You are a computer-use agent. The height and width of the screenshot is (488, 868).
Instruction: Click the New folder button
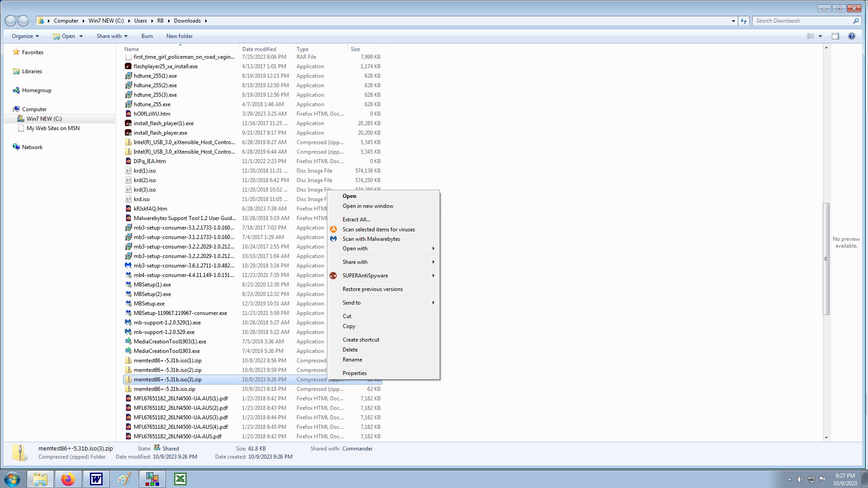coord(179,36)
